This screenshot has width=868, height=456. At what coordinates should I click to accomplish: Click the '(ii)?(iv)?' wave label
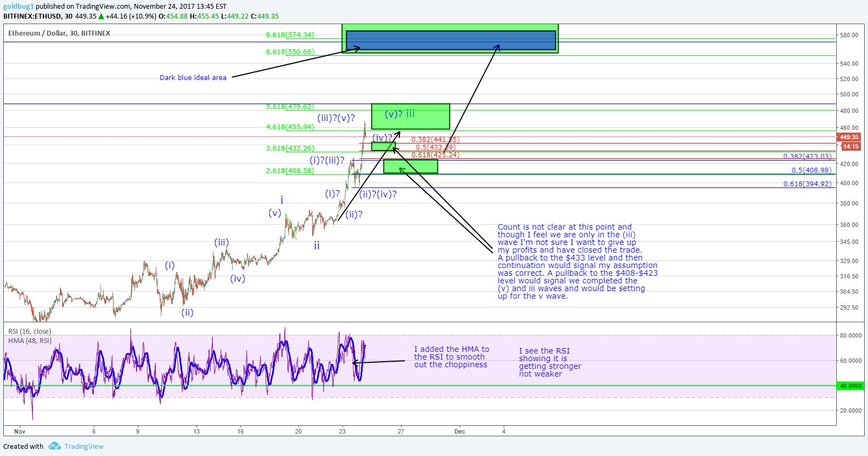pos(378,194)
